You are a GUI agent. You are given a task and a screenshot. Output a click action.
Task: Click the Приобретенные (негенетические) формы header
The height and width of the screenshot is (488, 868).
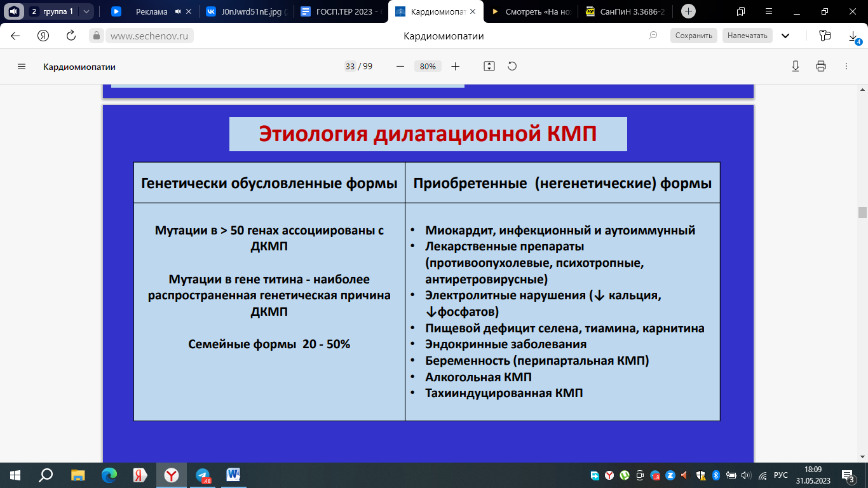(562, 184)
